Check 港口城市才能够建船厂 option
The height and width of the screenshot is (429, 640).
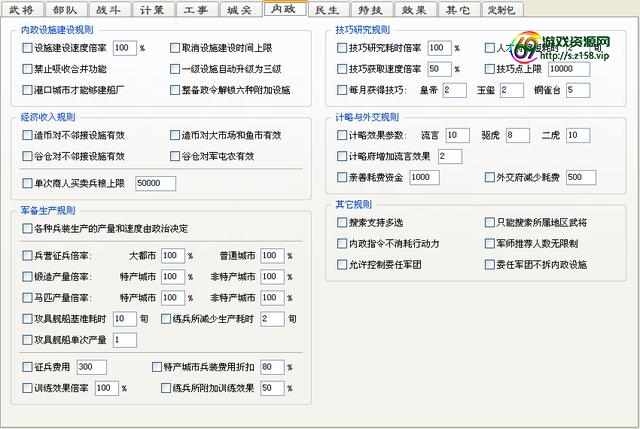pos(27,90)
